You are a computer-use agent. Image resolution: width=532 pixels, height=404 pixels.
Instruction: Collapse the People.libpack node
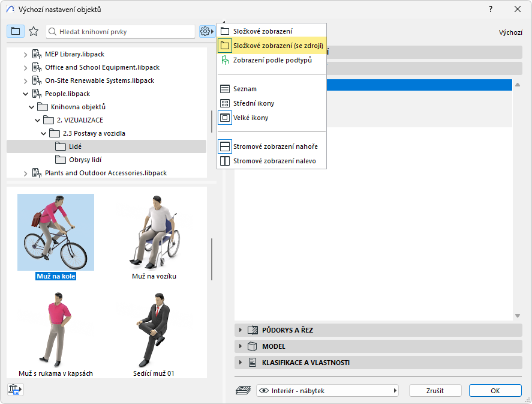[x=25, y=94]
